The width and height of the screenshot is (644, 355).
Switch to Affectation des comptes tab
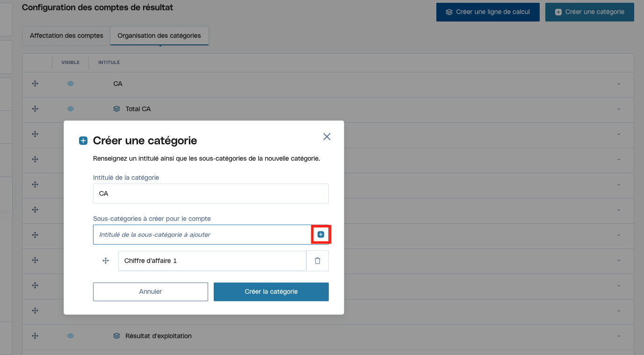click(x=66, y=35)
